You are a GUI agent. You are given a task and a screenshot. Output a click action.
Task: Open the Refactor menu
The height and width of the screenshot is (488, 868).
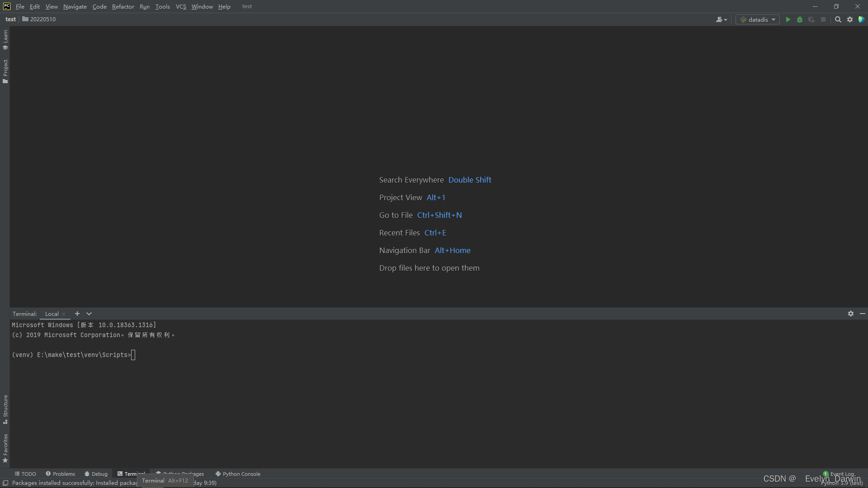(x=123, y=6)
